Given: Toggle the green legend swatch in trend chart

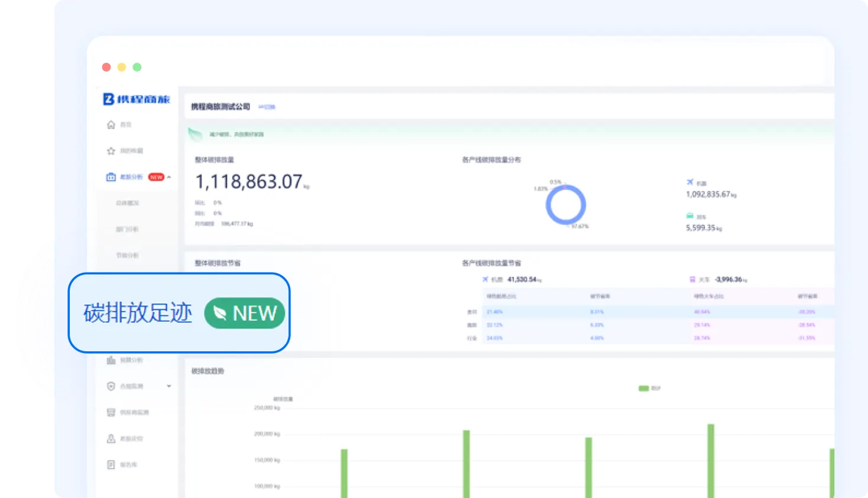Looking at the screenshot, I should tap(644, 389).
